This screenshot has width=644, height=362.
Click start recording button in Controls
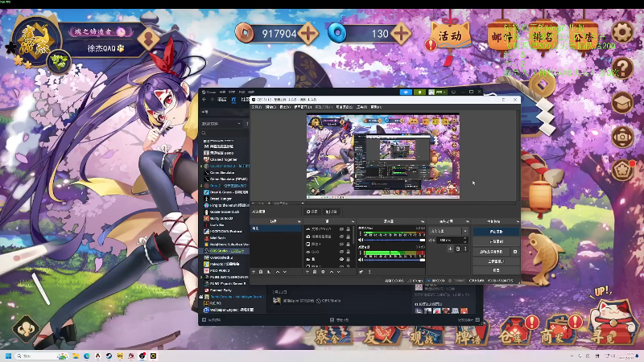[496, 241]
